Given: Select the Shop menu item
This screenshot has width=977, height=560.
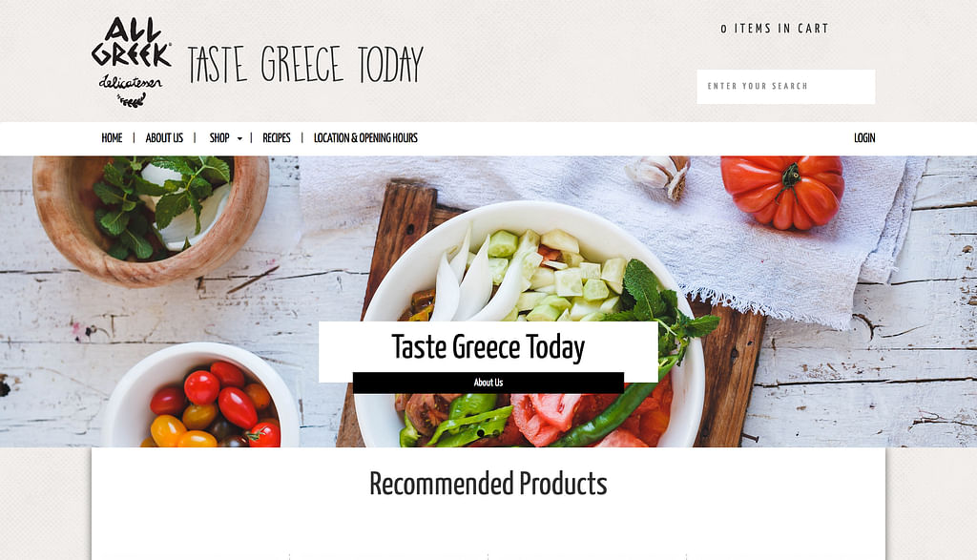Looking at the screenshot, I should pyautogui.click(x=219, y=138).
